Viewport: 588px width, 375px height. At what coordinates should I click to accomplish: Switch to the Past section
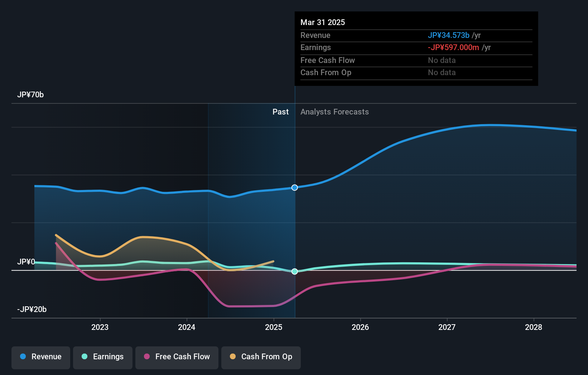coord(280,112)
